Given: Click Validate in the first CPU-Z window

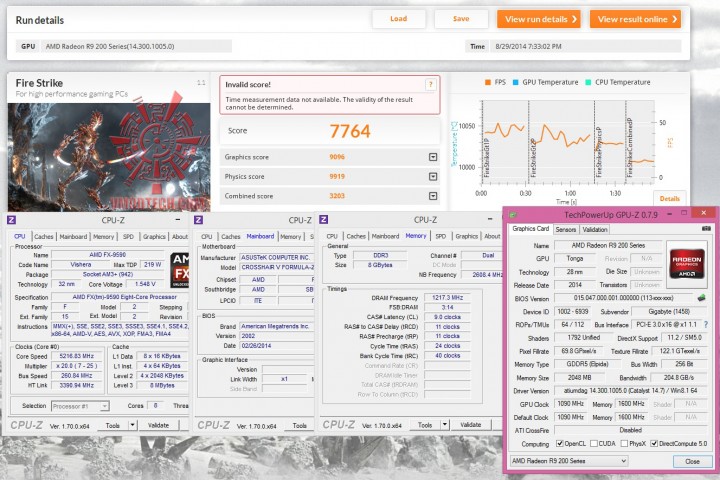Looking at the screenshot, I should [158, 425].
